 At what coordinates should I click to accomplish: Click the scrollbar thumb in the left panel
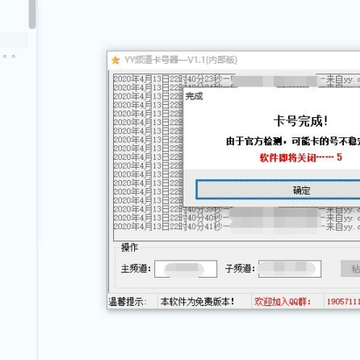coord(32,14)
